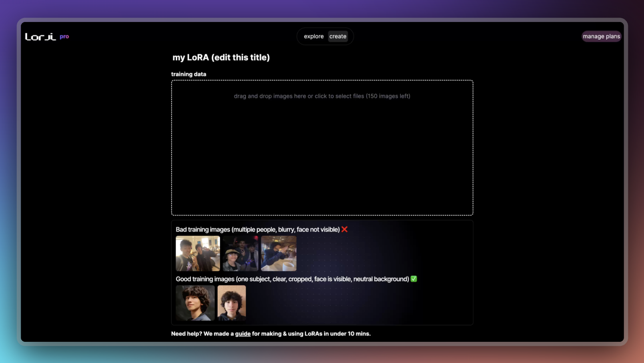Open the first good training example thumbnail
This screenshot has width=644, height=363.
[195, 303]
